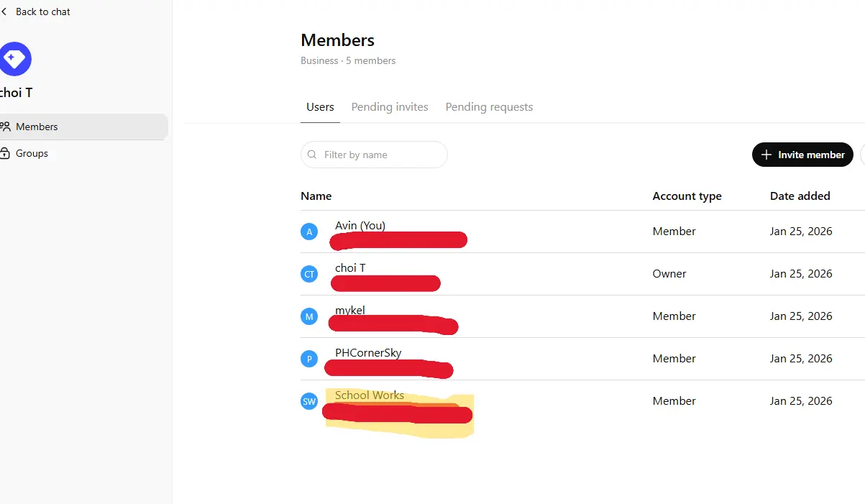Click the Account type column header
This screenshot has height=504, width=865.
coord(687,196)
